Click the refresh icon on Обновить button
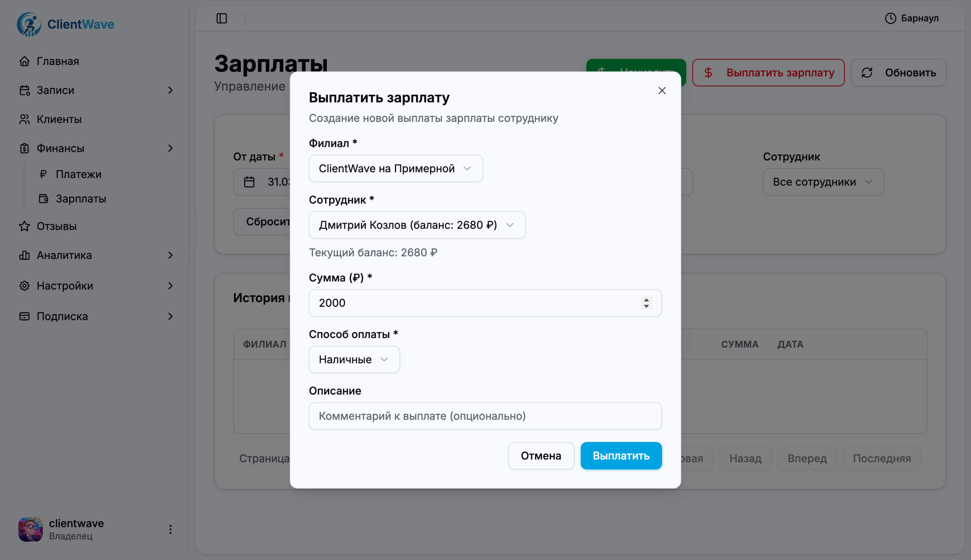This screenshot has height=560, width=971. [868, 72]
